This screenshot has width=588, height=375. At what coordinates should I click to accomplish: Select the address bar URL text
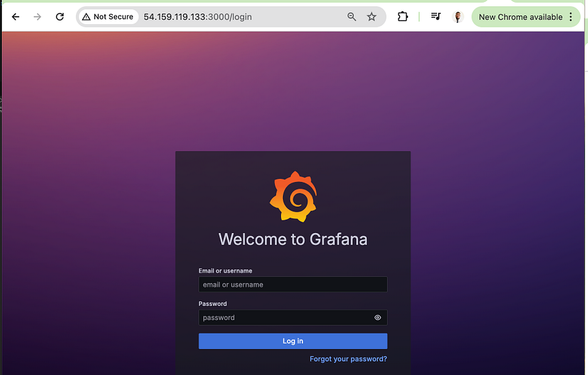click(198, 17)
